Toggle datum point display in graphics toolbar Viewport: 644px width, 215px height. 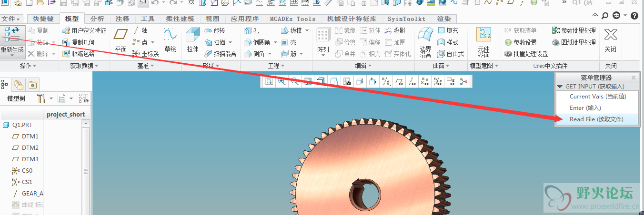coord(425,82)
